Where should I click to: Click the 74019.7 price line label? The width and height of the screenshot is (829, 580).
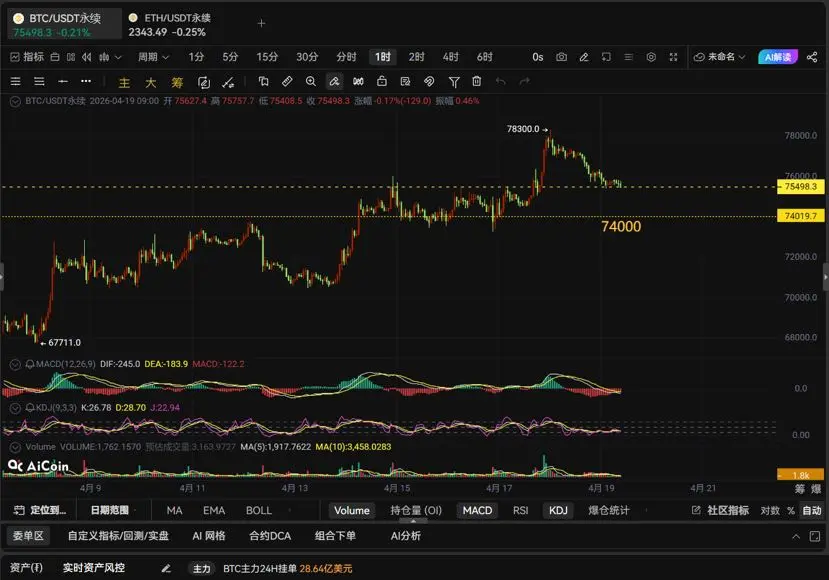pos(800,216)
